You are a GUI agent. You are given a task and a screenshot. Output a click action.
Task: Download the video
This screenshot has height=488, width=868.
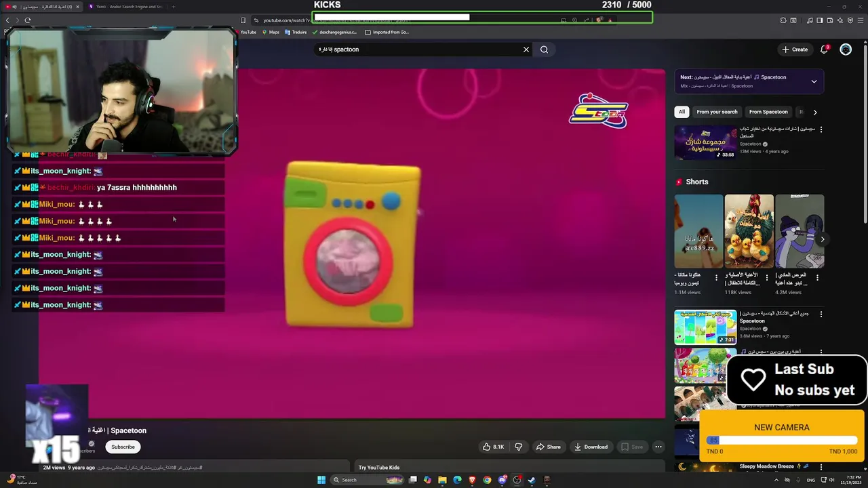(x=591, y=447)
